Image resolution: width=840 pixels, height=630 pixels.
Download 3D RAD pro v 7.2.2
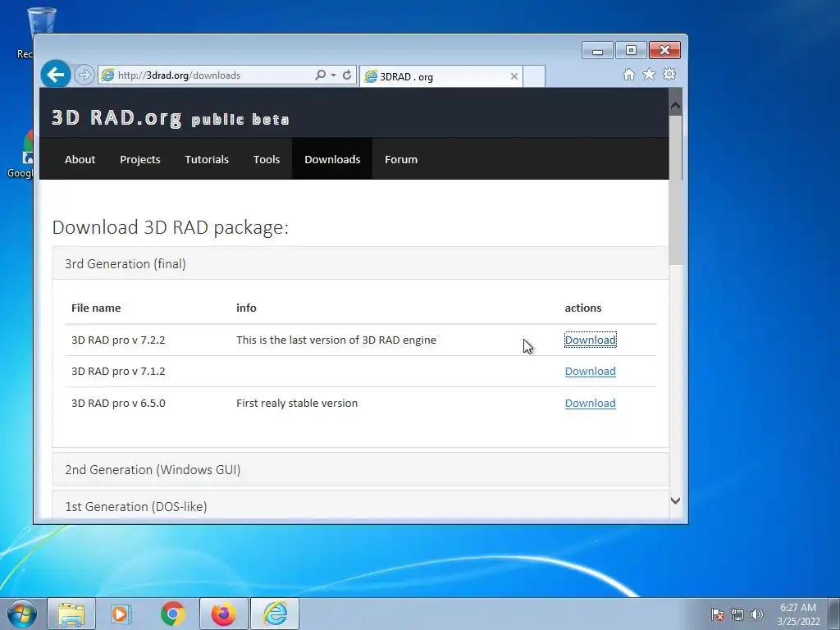(591, 340)
